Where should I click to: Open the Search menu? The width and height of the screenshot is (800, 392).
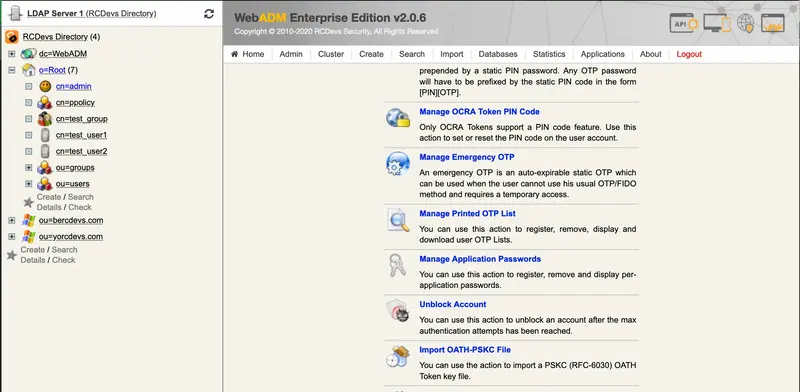pyautogui.click(x=412, y=54)
